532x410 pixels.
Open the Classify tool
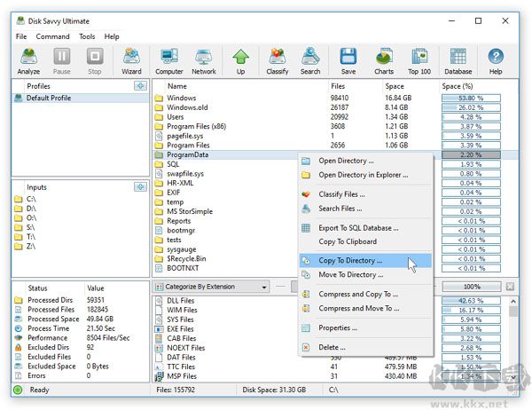(x=278, y=61)
